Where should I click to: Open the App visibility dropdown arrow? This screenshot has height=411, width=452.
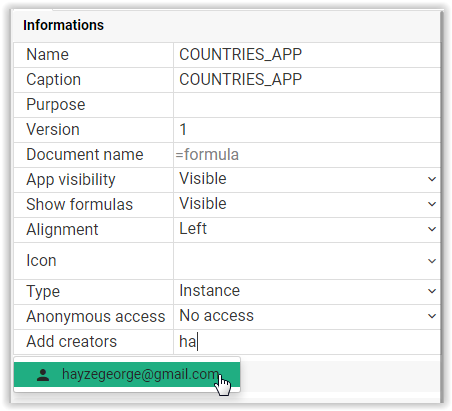pos(432,179)
